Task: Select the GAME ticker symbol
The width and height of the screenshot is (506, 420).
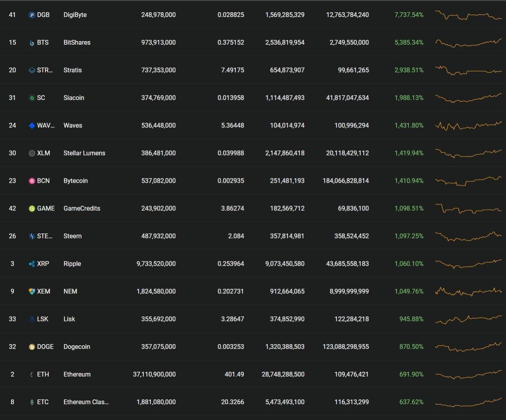Action: click(46, 208)
